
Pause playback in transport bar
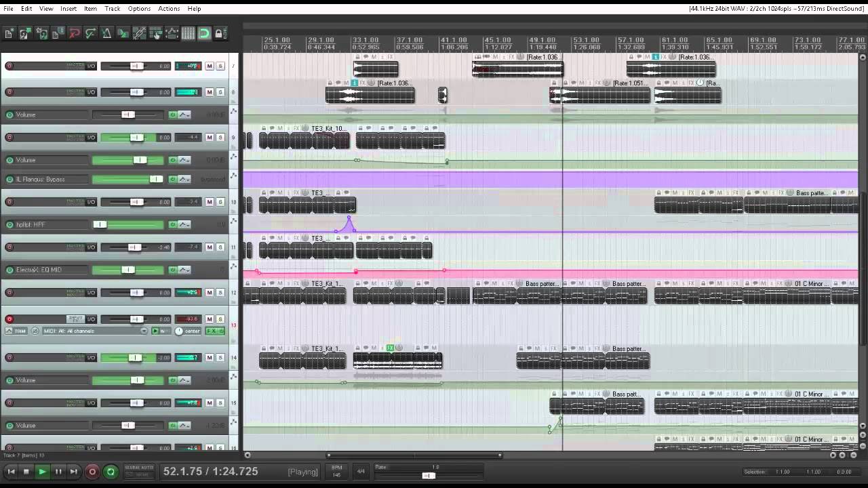58,472
